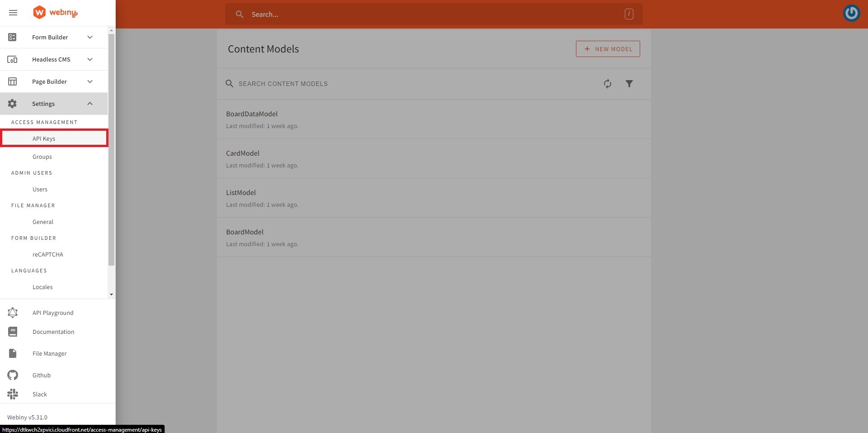
Task: Select the ListModel row
Action: pos(434,198)
